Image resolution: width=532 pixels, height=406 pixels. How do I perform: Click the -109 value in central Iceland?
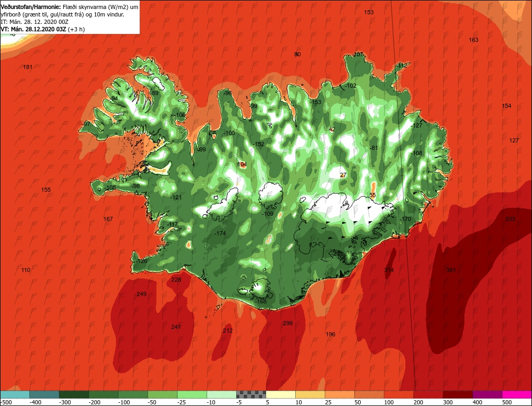point(268,214)
